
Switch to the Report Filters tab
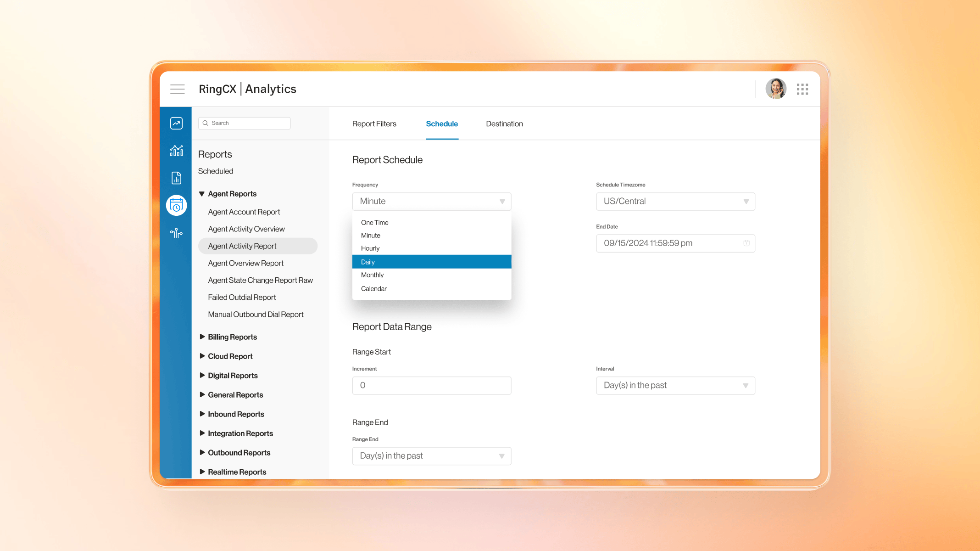tap(374, 124)
